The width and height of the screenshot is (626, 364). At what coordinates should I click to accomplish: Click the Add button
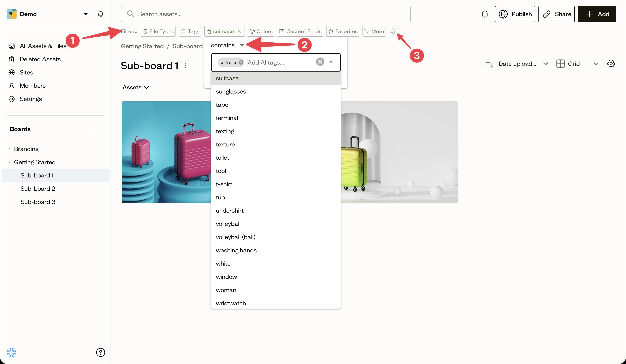click(x=597, y=14)
